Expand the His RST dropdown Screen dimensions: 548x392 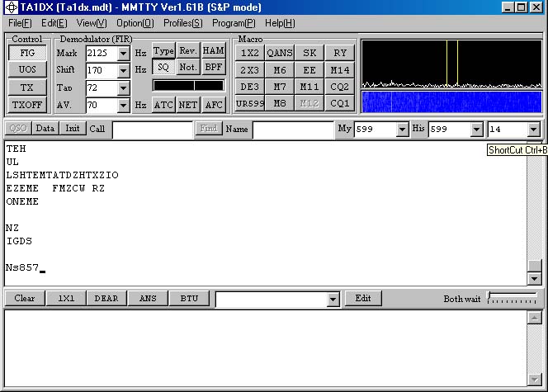click(476, 130)
